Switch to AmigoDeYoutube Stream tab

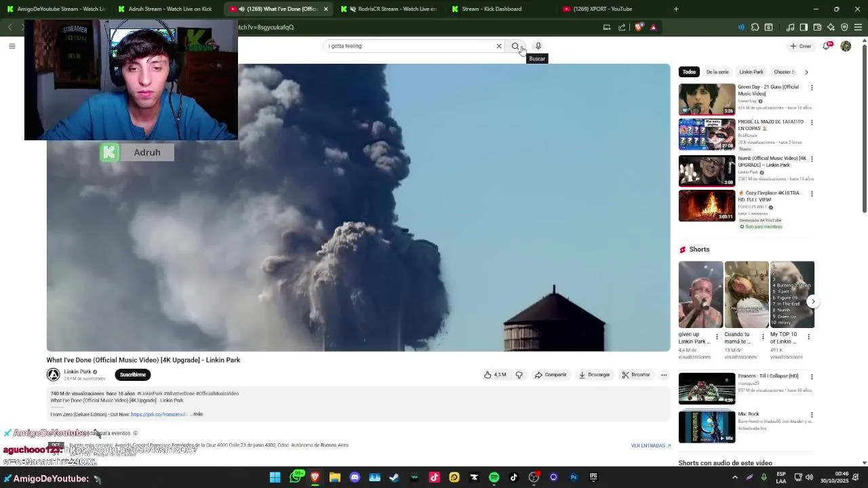tap(56, 9)
